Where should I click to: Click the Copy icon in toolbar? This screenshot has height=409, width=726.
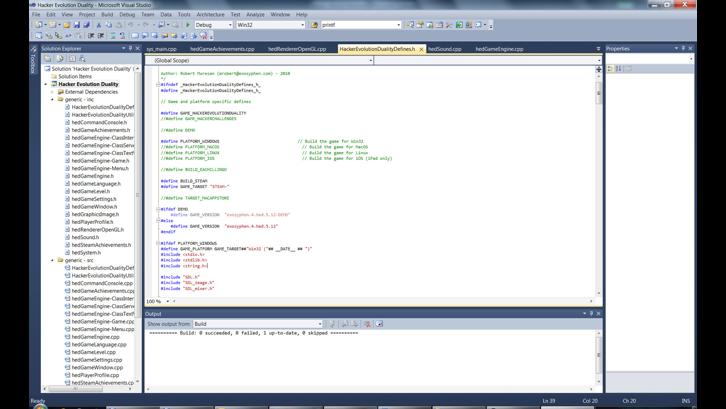tap(109, 25)
